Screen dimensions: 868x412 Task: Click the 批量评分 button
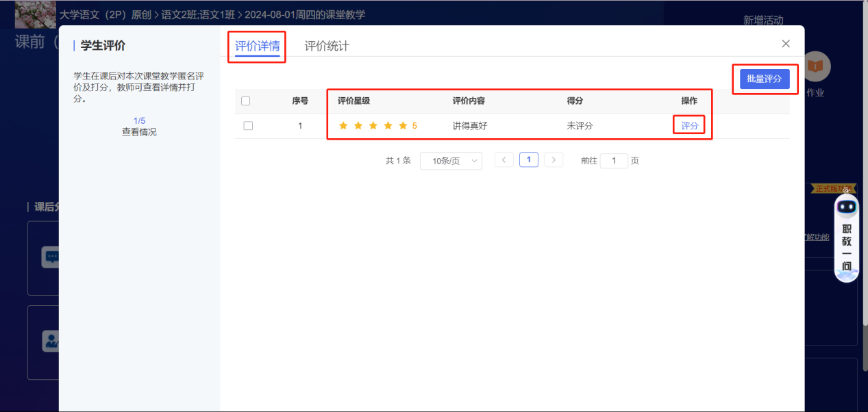point(765,79)
